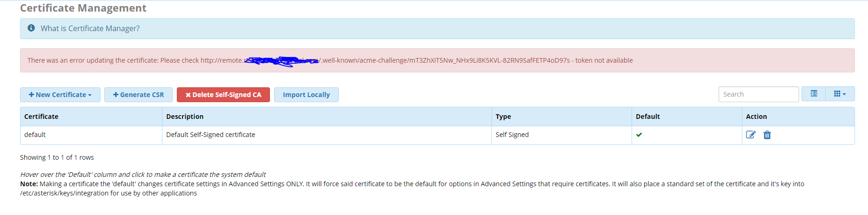Sort by the Type column header

(503, 117)
